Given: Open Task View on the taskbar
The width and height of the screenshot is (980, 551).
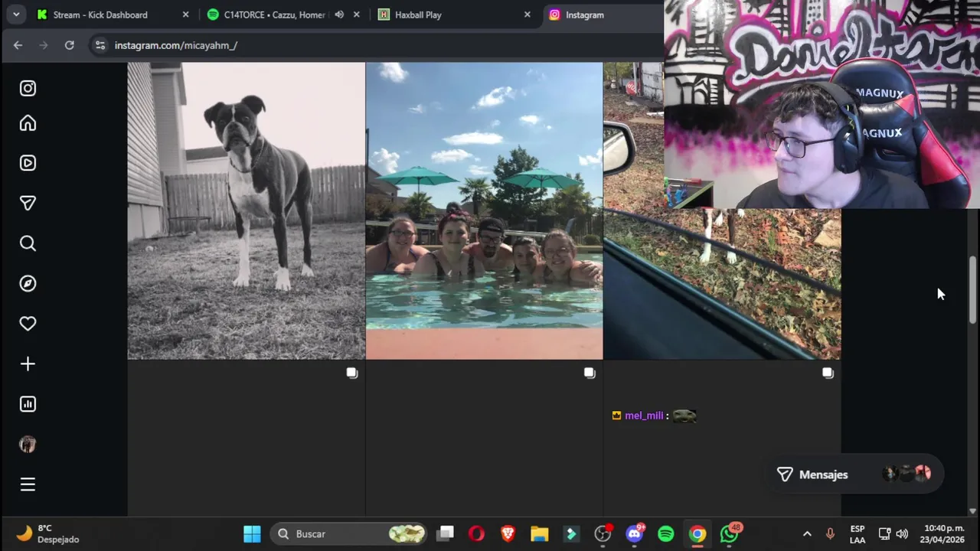Looking at the screenshot, I should (446, 533).
